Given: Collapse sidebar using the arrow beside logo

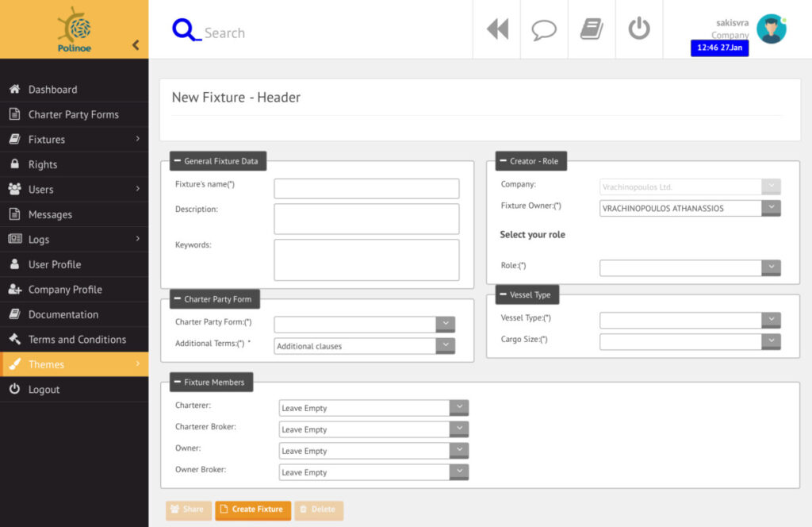Looking at the screenshot, I should pos(136,45).
